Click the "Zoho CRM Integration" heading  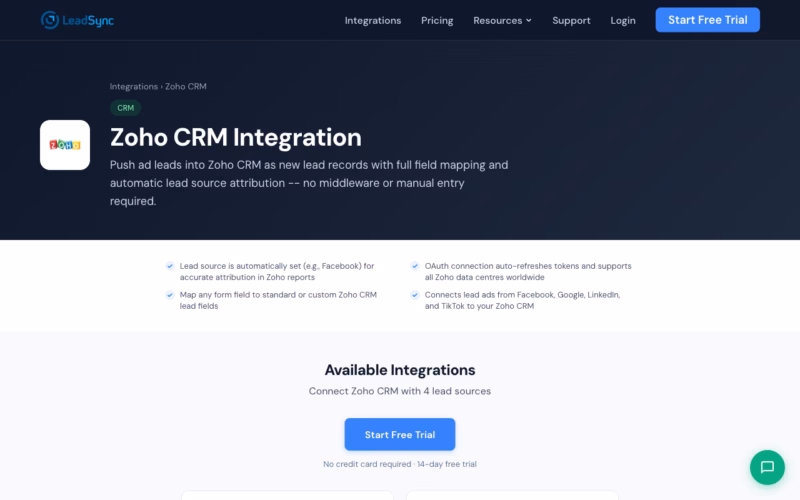tap(236, 137)
